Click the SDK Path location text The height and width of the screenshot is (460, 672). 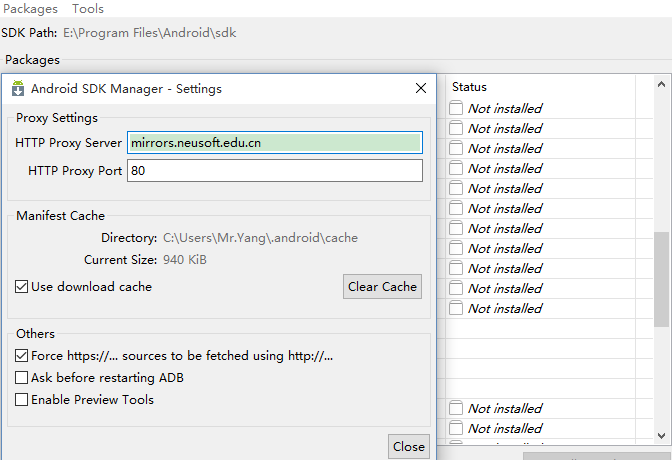point(150,33)
